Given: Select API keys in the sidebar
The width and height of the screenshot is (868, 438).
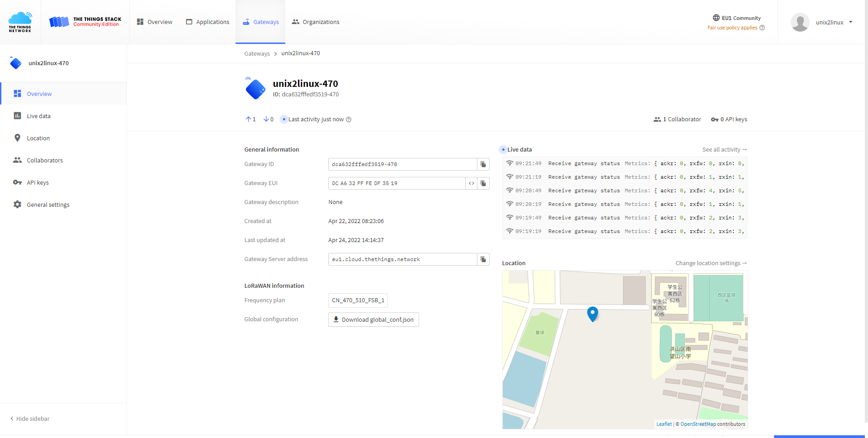Looking at the screenshot, I should point(63,182).
